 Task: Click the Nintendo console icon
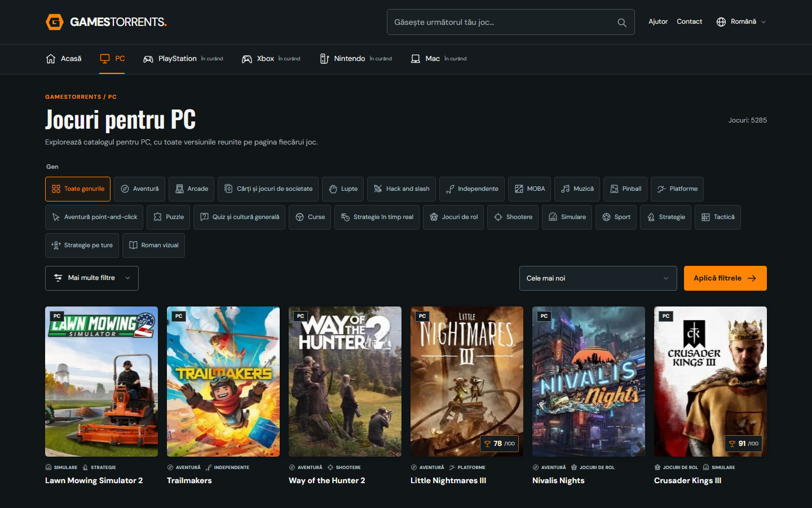[324, 59]
